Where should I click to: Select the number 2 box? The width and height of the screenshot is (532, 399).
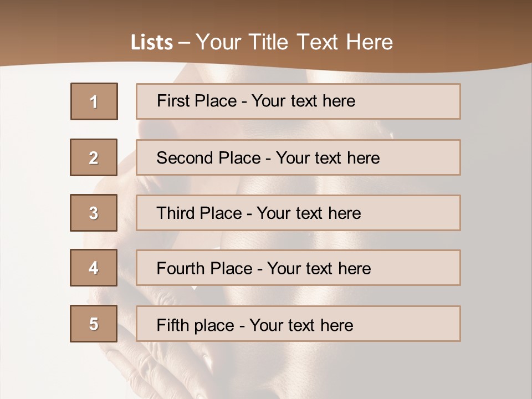click(94, 157)
